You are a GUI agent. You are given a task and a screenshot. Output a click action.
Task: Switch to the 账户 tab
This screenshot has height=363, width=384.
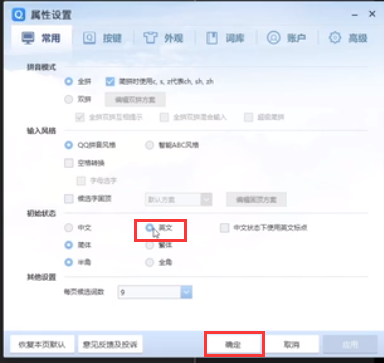(x=287, y=38)
